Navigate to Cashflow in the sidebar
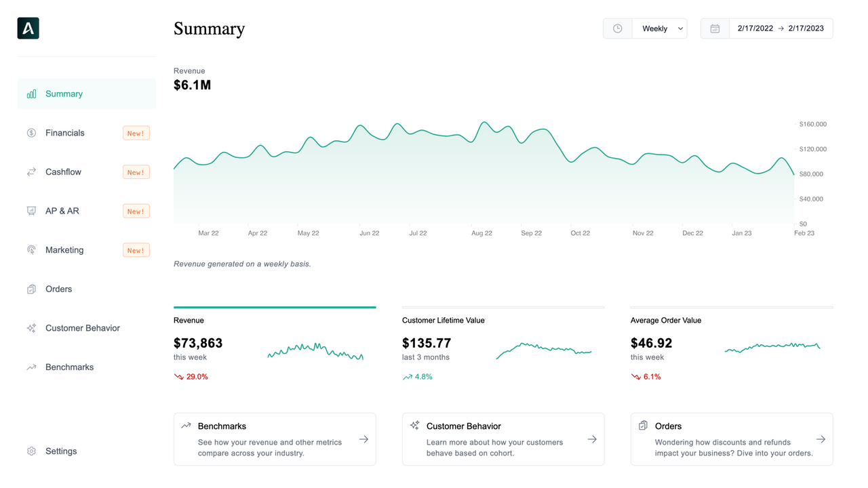Image resolution: width=868 pixels, height=488 pixels. click(87, 172)
